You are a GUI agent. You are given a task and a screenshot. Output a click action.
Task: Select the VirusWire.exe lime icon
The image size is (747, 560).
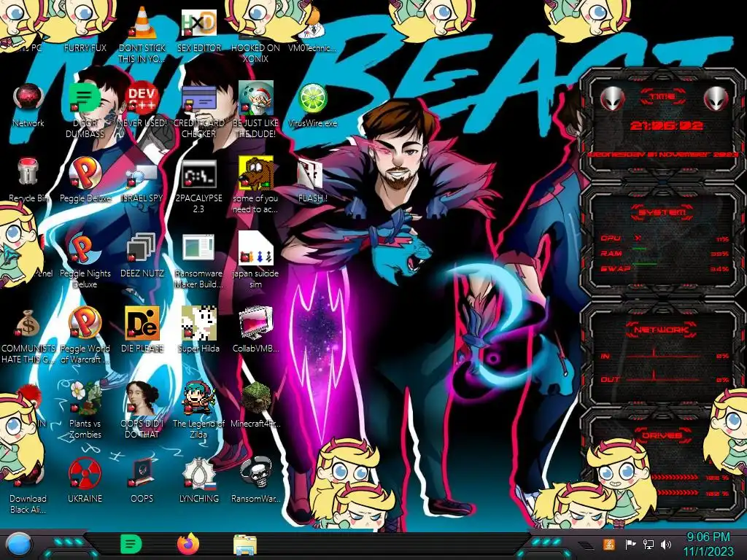(312, 105)
